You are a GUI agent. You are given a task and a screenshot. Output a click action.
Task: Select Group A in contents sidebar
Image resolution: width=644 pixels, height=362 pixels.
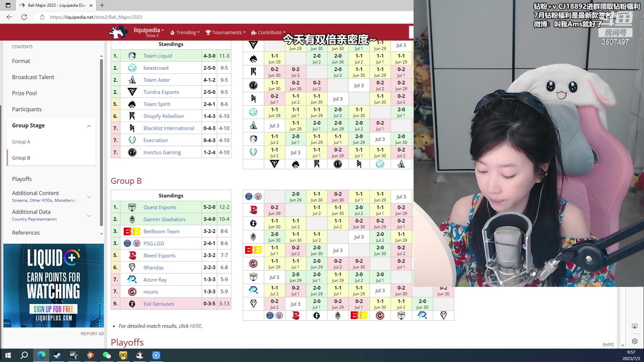click(21, 142)
